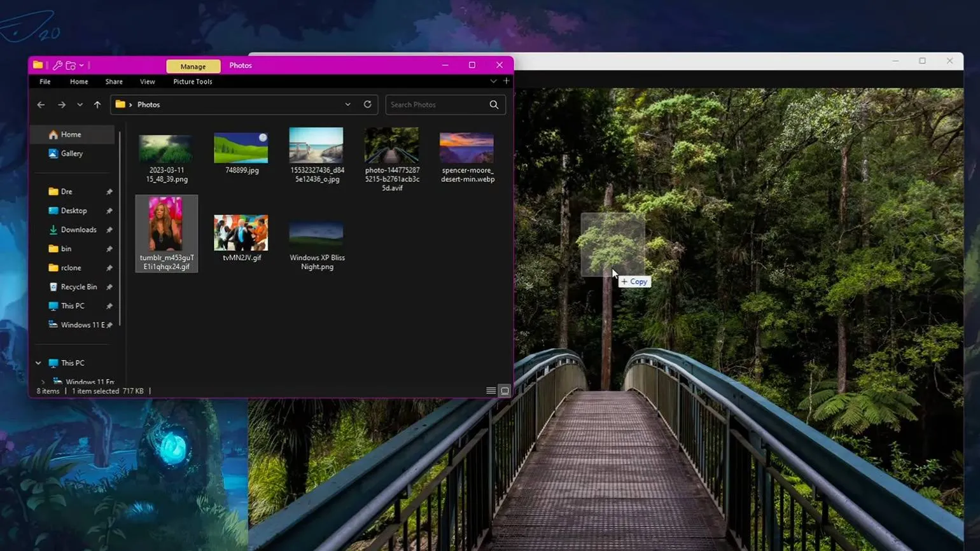Open the recent locations dropdown arrow
Screen dimensions: 980x551
[80, 105]
